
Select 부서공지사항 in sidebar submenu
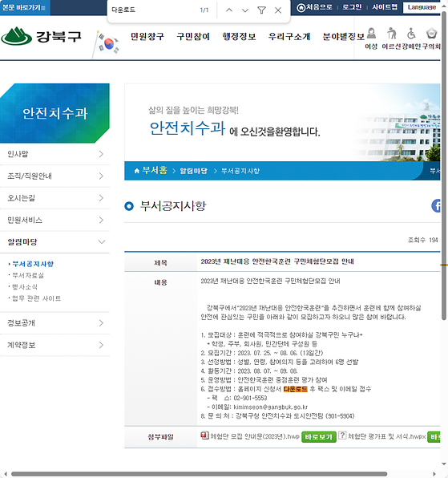[33, 264]
